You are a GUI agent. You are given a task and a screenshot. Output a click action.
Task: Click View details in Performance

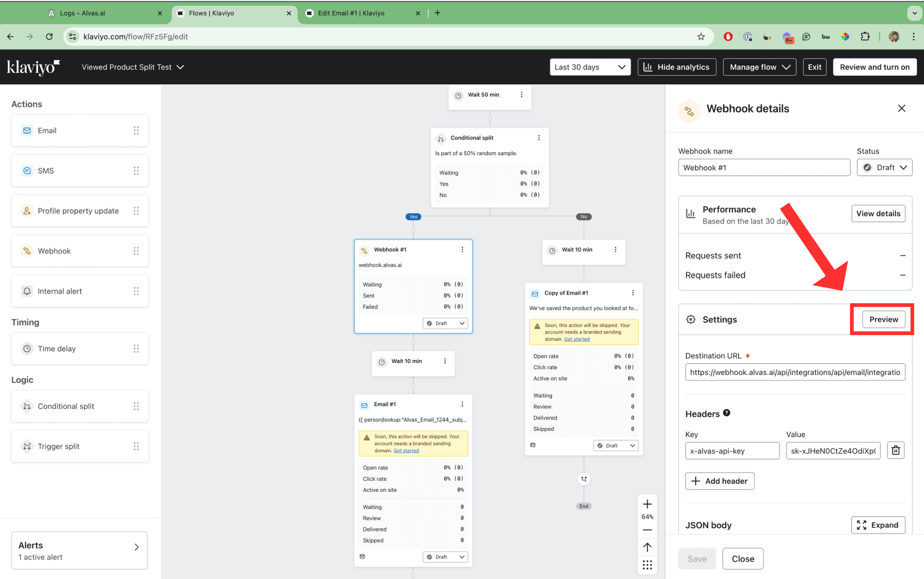[878, 214]
